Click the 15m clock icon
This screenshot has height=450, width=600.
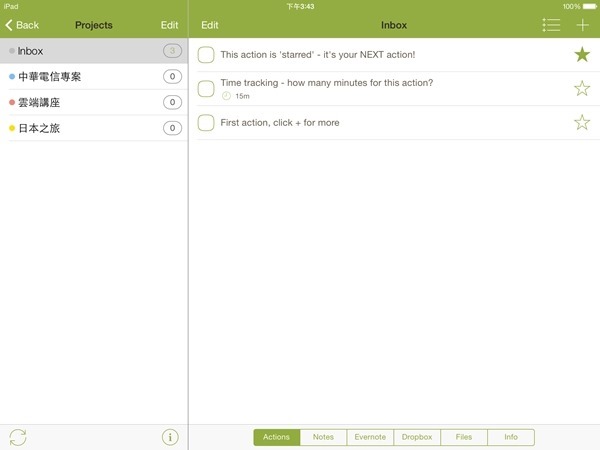[226, 96]
